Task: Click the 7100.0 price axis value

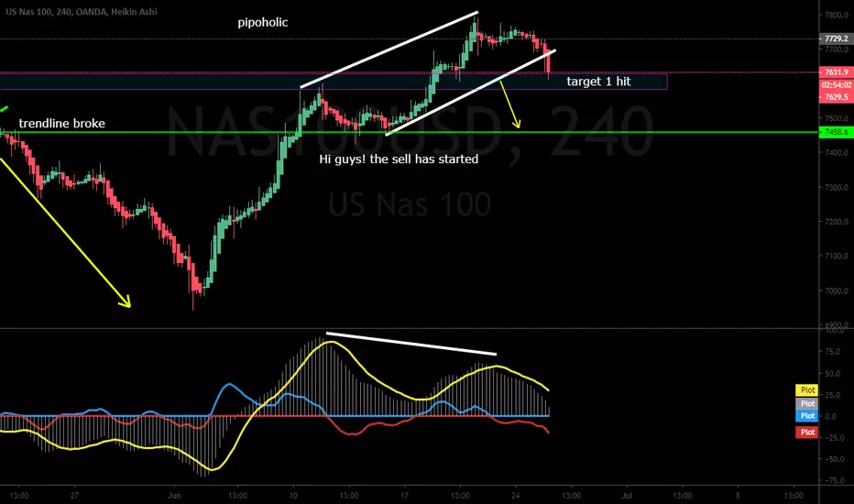Action: [x=836, y=256]
